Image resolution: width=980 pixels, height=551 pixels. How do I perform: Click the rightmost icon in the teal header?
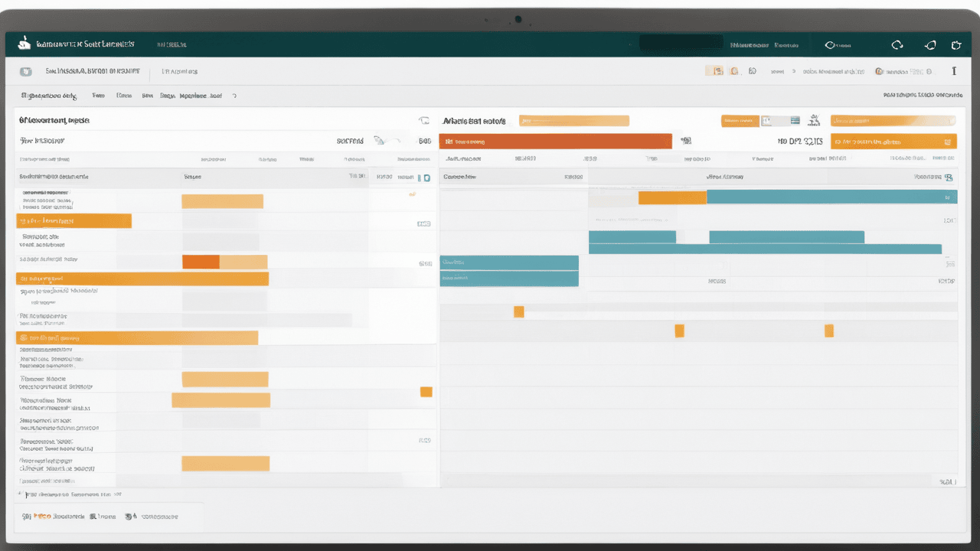click(955, 45)
